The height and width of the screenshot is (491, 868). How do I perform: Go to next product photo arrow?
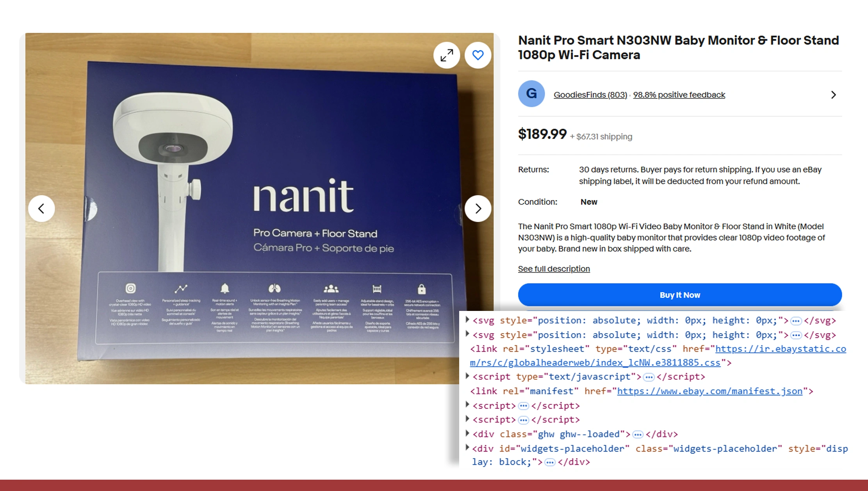[x=478, y=209]
